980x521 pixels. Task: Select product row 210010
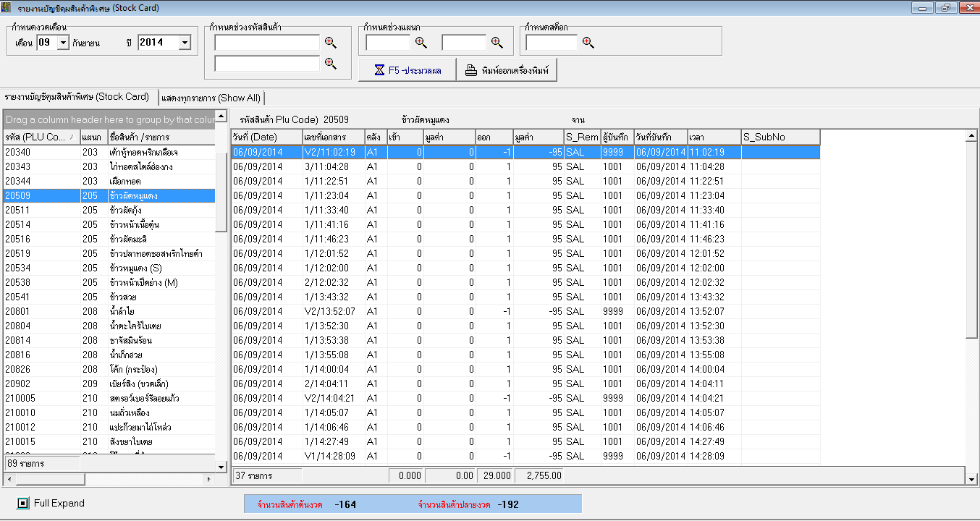pyautogui.click(x=109, y=412)
